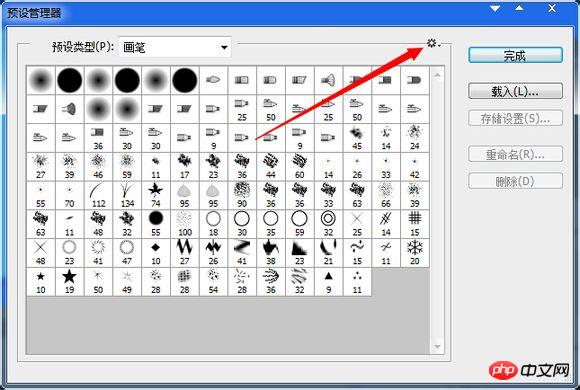Click the scroll up arrow in brush list
This screenshot has width=580, height=390.
(x=438, y=75)
